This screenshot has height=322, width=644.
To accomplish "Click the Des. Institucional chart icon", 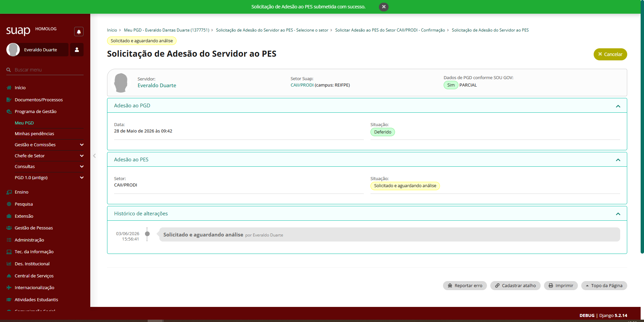I will [9, 264].
